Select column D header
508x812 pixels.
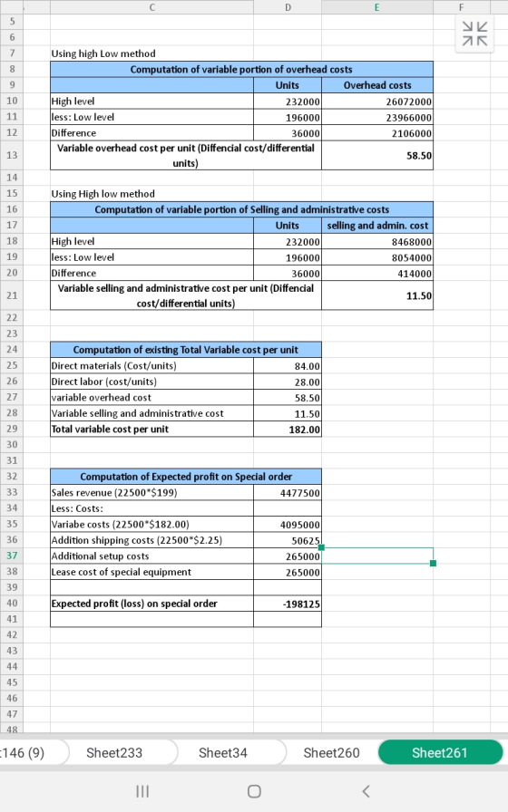(288, 7)
